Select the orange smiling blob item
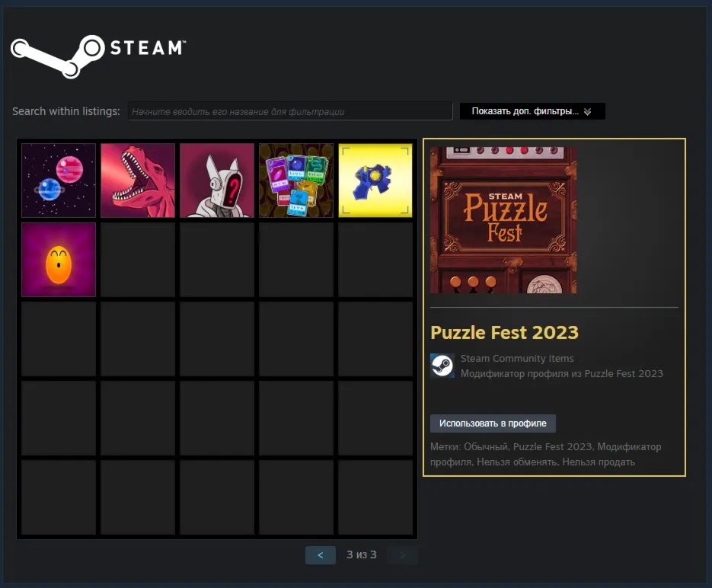Viewport: 712px width, 588px height. (59, 260)
